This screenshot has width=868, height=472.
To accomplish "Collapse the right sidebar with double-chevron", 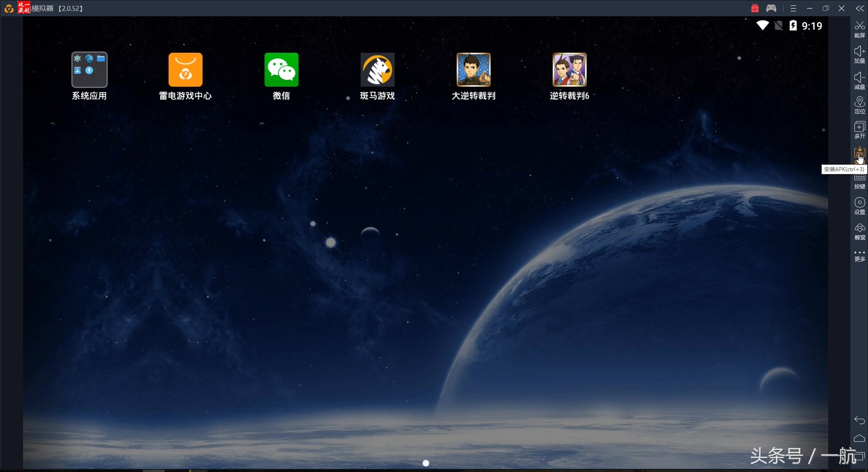I will tap(859, 8).
